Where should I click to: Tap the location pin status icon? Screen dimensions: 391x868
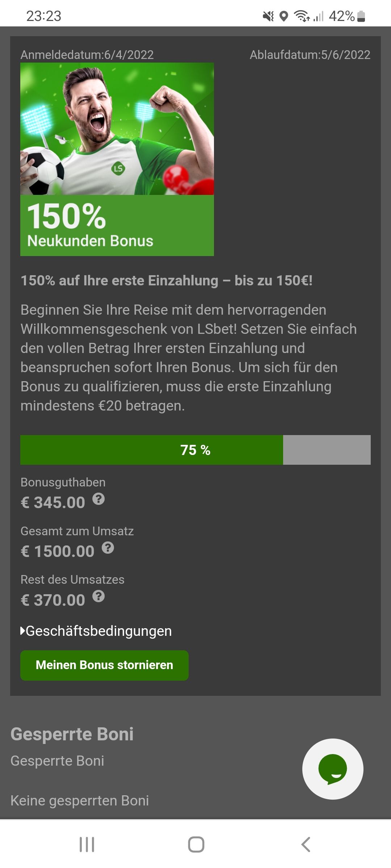[x=284, y=16]
